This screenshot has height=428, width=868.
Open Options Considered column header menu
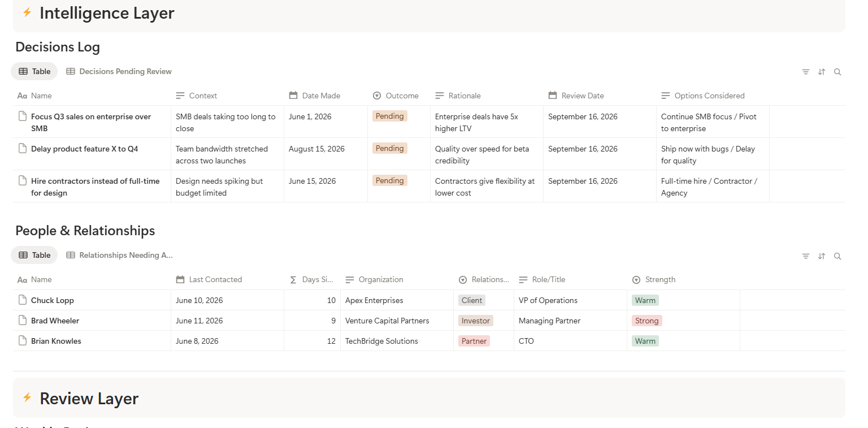coord(713,96)
